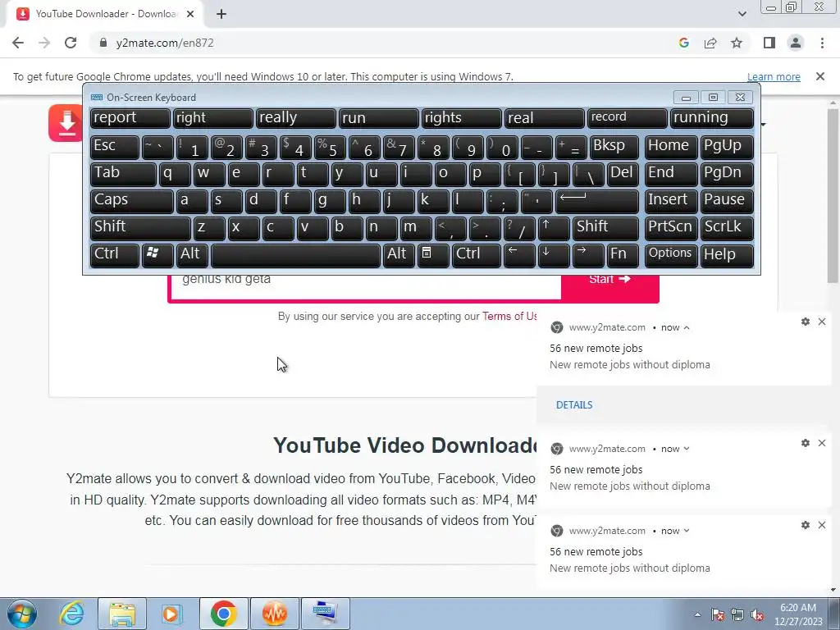Click the Google search icon in address bar

point(683,43)
